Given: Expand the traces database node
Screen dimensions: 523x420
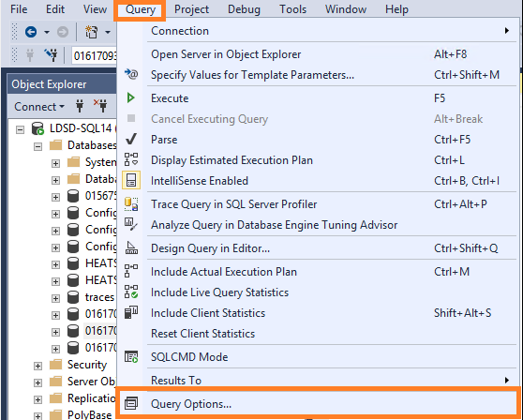Looking at the screenshot, I should 55,298.
